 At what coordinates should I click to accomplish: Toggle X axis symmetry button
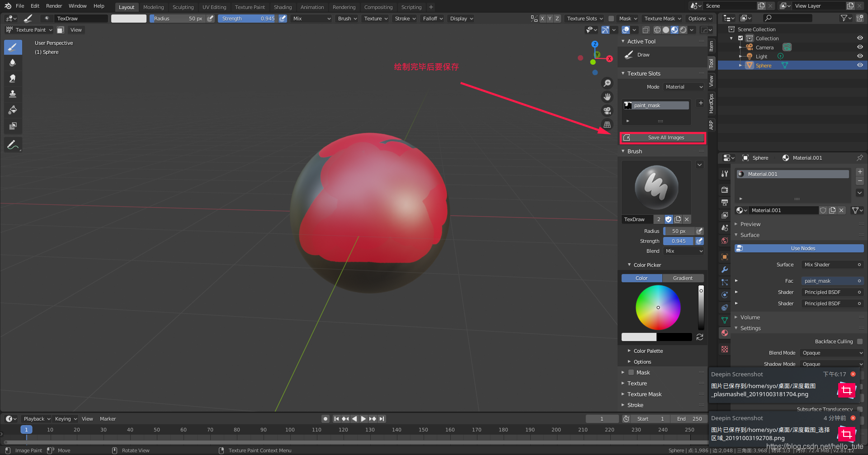pyautogui.click(x=542, y=19)
